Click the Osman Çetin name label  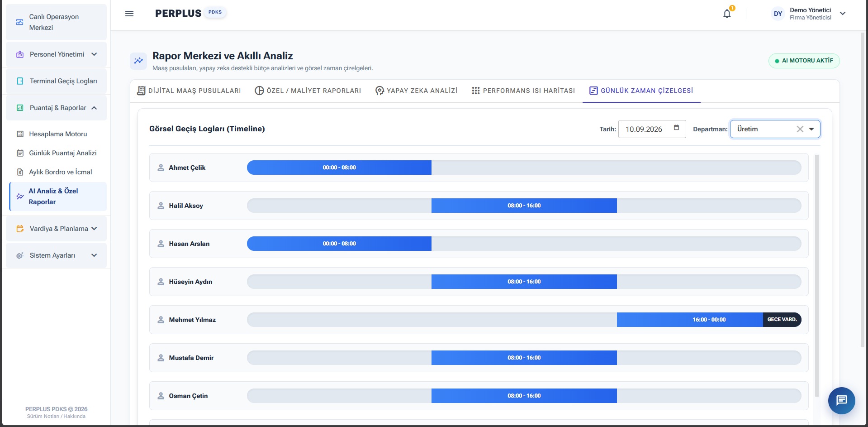[x=188, y=396]
